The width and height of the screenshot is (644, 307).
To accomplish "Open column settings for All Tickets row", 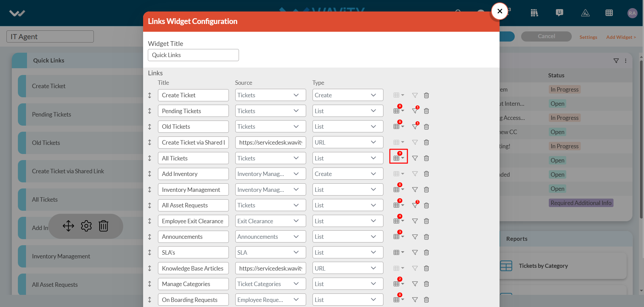I will coord(399,157).
